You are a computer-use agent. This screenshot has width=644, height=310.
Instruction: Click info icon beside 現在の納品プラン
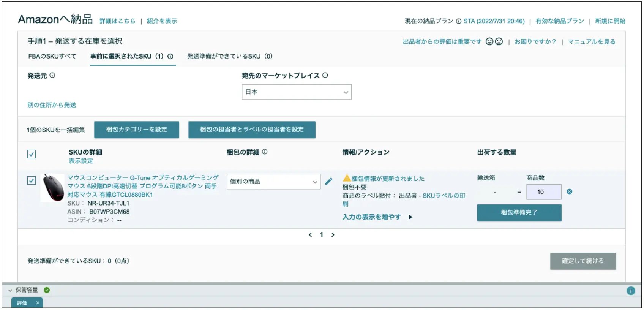pos(459,21)
